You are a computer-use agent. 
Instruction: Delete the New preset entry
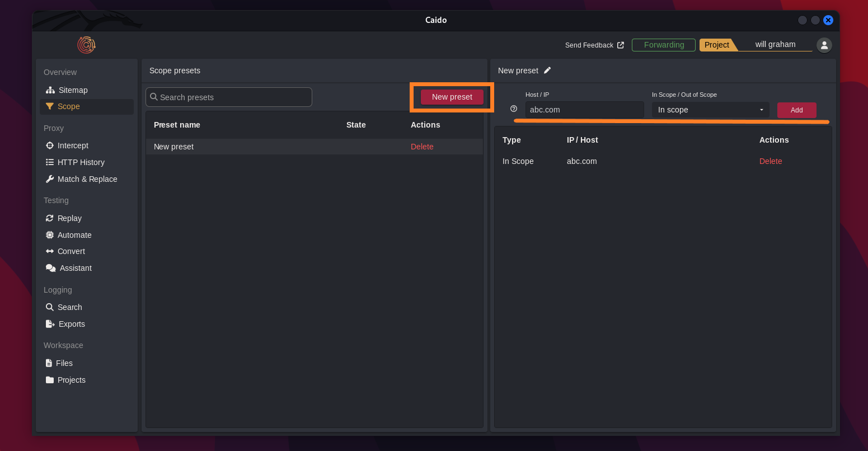(x=422, y=147)
